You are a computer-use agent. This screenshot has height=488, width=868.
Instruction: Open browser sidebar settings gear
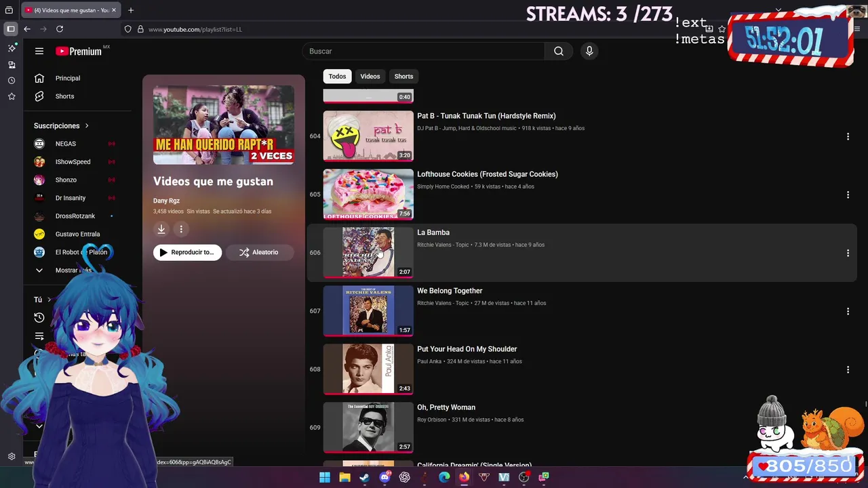[12, 457]
